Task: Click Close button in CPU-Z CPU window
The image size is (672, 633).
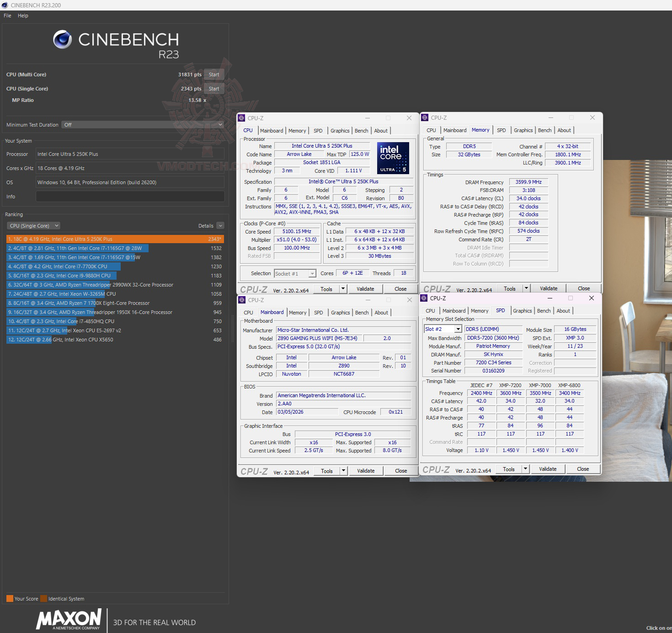Action: 400,289
